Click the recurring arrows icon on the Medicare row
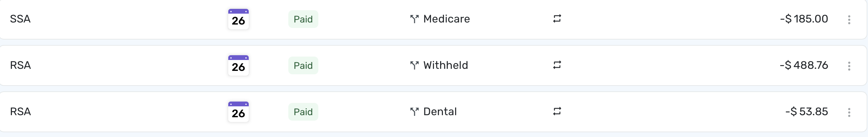Screen dimensions: 868x137 [x=557, y=19]
